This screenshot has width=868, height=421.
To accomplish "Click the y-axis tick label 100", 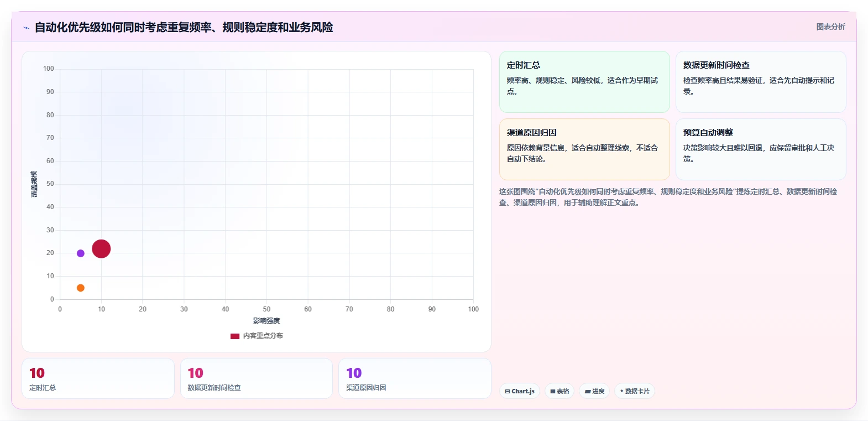I will [49, 69].
